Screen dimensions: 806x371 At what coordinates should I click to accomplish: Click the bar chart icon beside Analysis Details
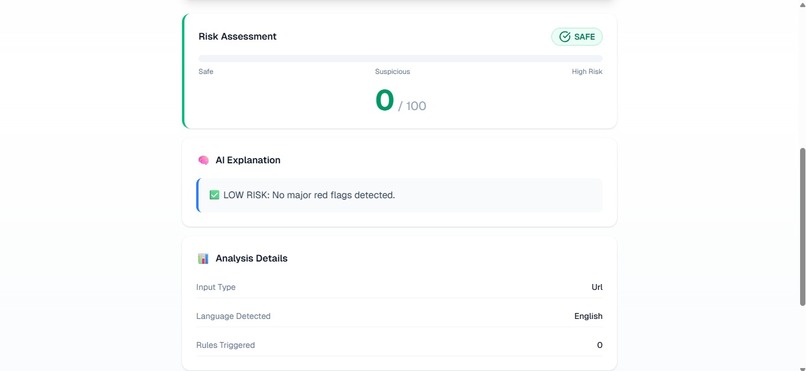(203, 258)
